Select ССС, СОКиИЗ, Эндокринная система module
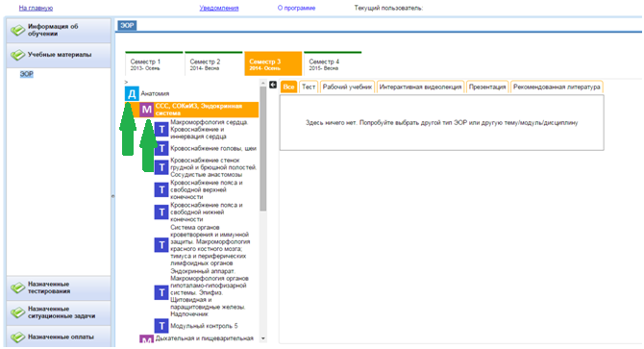The image size is (644, 349). coord(199,110)
